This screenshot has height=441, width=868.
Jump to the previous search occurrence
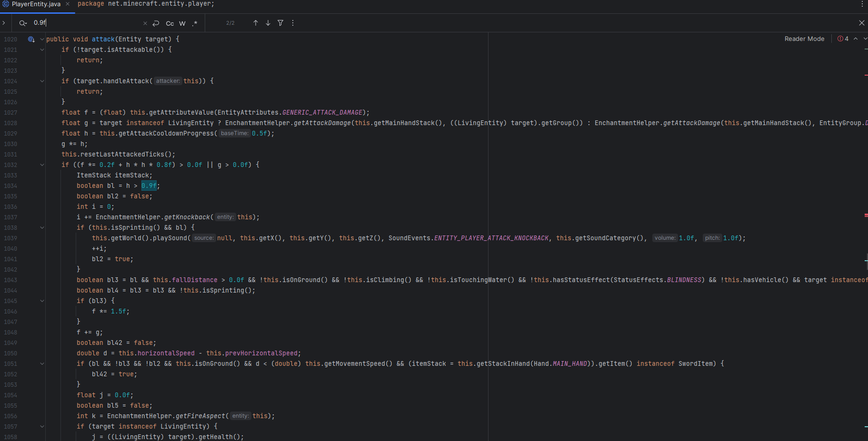(256, 23)
